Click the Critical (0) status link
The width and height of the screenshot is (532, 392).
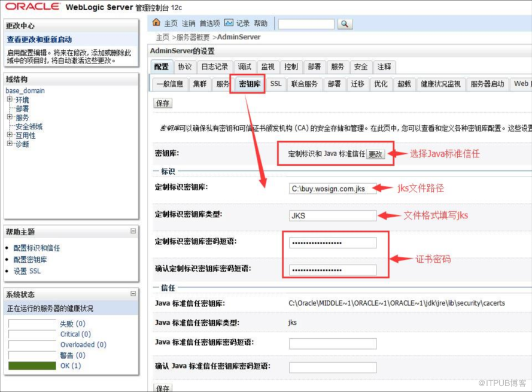75,334
